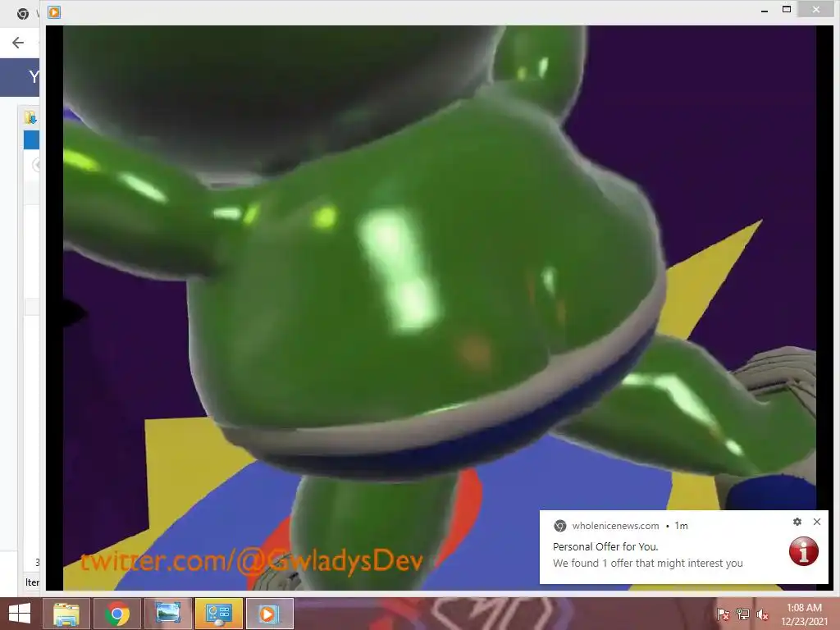Open the network status tray icon
Image resolution: width=840 pixels, height=630 pixels.
[743, 614]
